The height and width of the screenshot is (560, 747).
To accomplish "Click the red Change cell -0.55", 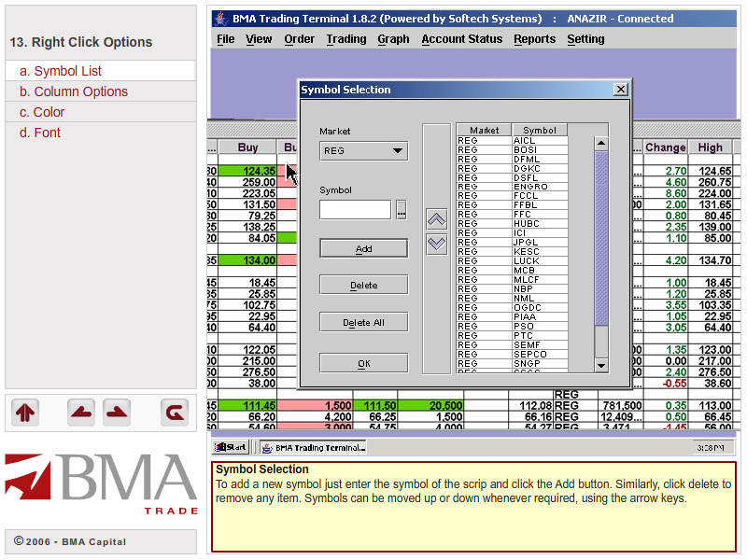I will 666,384.
